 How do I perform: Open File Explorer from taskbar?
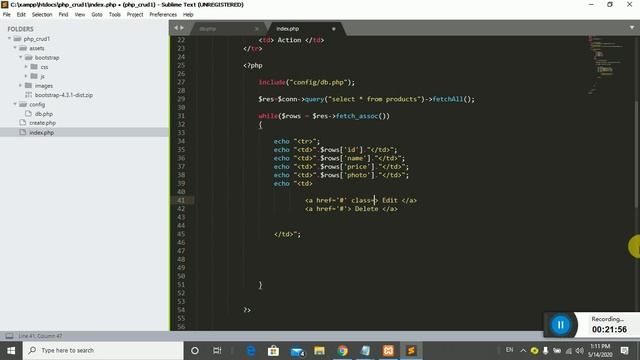(x=319, y=350)
